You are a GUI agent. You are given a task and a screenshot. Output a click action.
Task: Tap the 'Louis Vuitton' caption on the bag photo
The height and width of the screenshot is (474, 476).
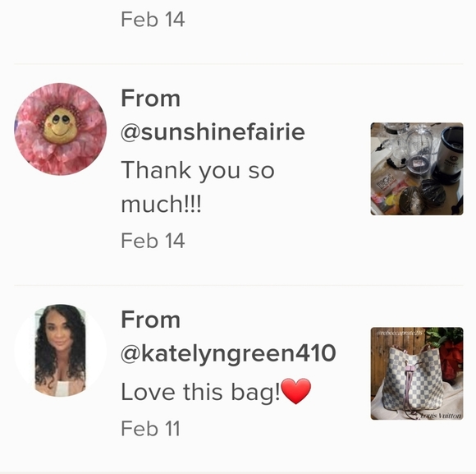click(x=441, y=416)
